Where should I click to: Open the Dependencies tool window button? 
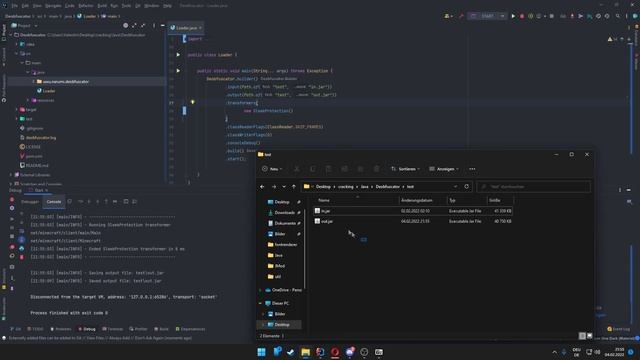tap(190, 329)
